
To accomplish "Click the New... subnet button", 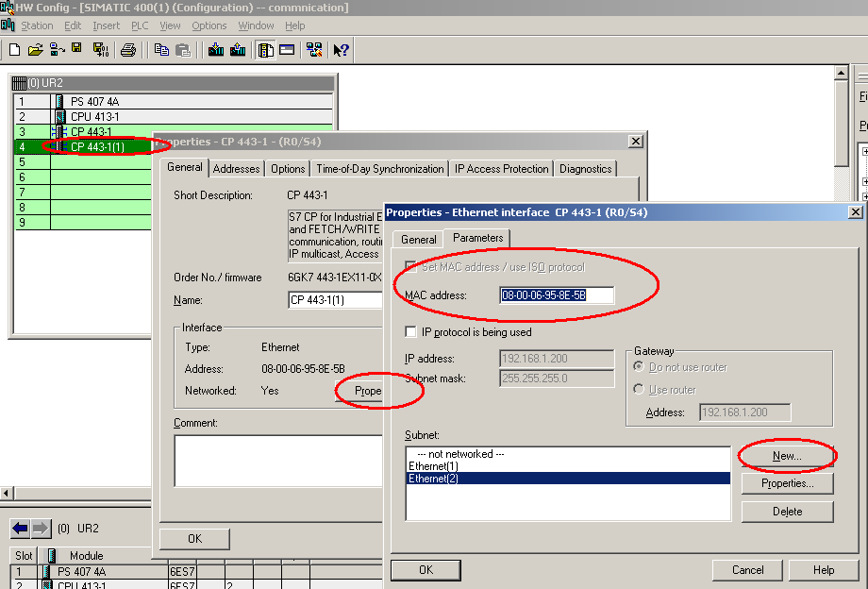I will point(787,456).
